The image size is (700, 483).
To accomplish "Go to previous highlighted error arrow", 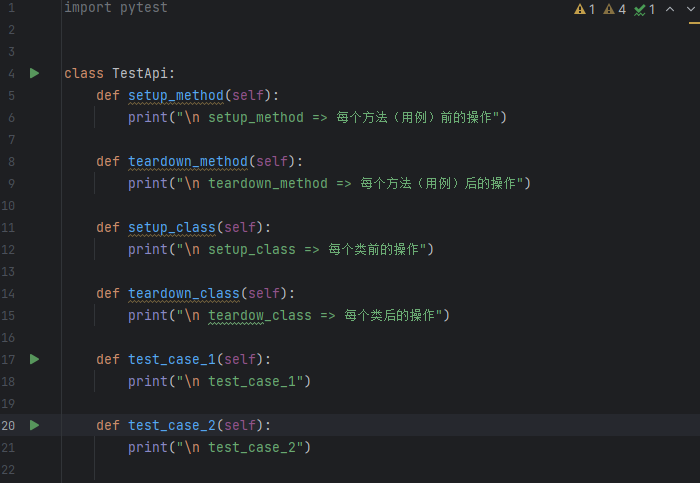I will click(x=669, y=9).
